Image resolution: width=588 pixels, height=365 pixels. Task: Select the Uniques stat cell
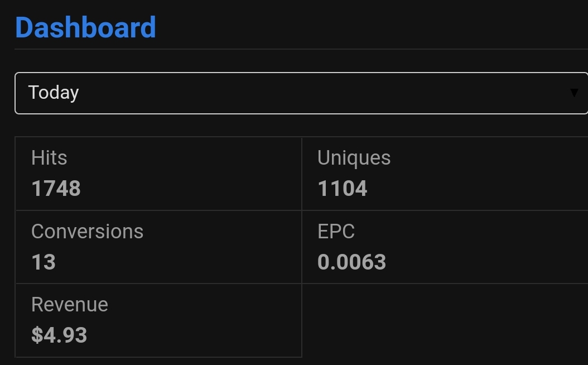[x=445, y=174]
